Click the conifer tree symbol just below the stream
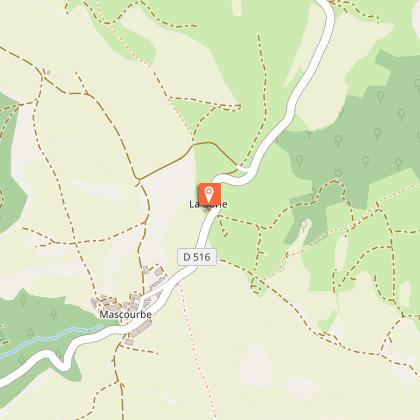Screen dimensions: 420x420 point(21,359)
